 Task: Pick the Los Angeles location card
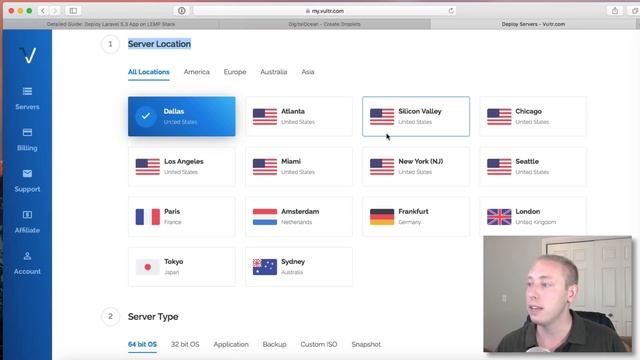click(182, 167)
